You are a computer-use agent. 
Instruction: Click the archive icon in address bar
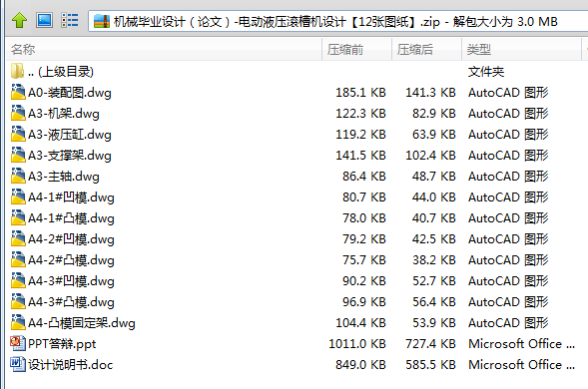pyautogui.click(x=102, y=21)
